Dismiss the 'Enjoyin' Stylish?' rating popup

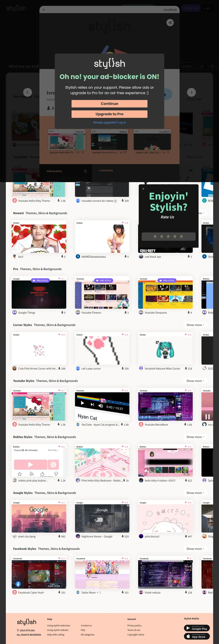143,189
